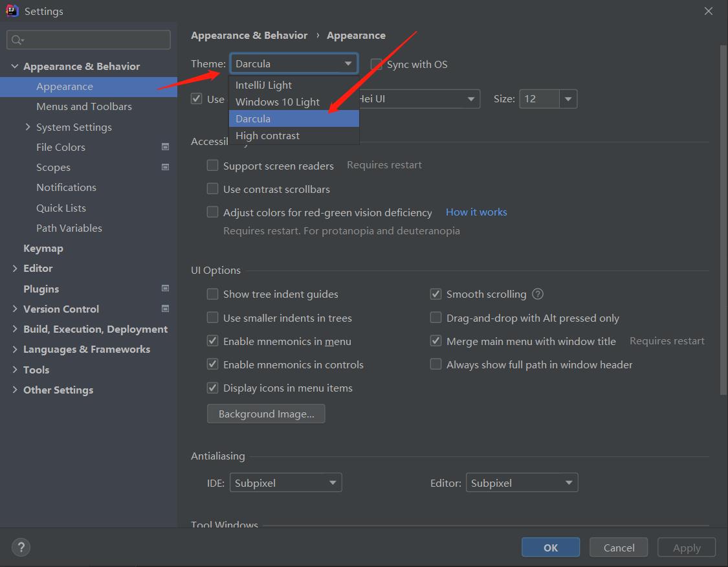Click the font size value field
This screenshot has height=567, width=728.
click(x=540, y=99)
